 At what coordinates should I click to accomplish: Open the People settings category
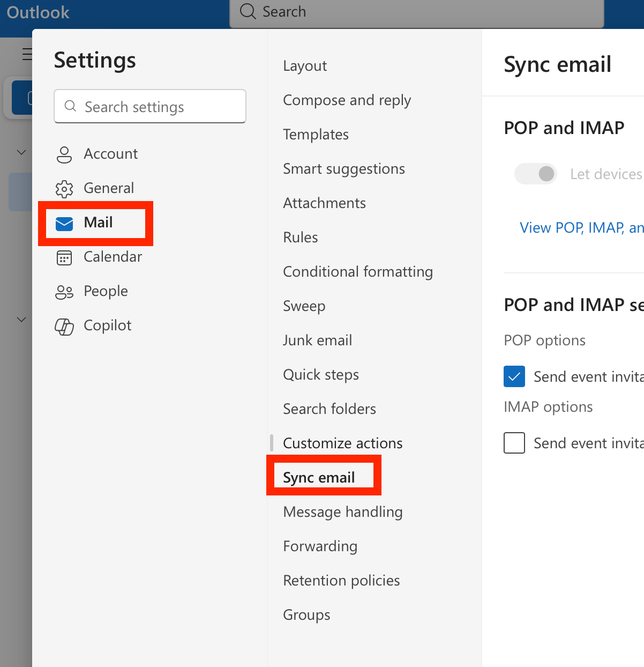click(92, 291)
